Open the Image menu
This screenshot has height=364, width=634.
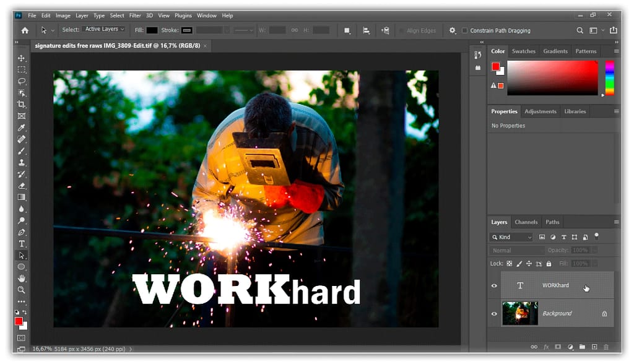(x=63, y=15)
